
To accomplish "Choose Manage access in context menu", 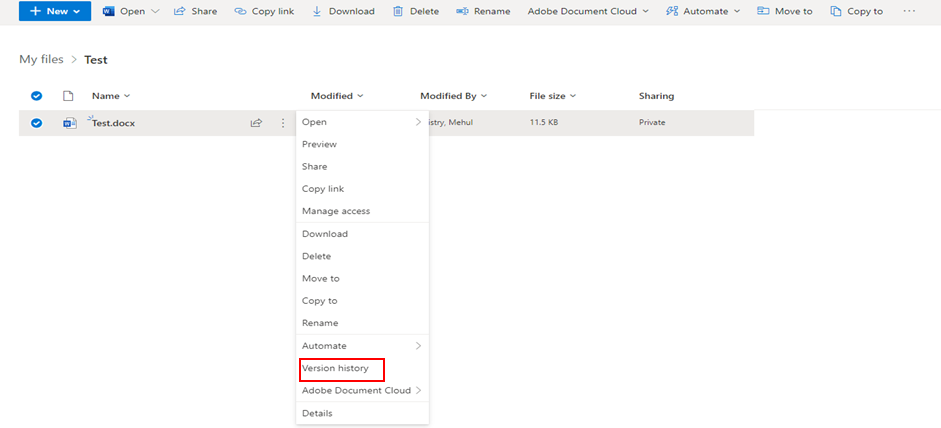I will click(x=336, y=211).
